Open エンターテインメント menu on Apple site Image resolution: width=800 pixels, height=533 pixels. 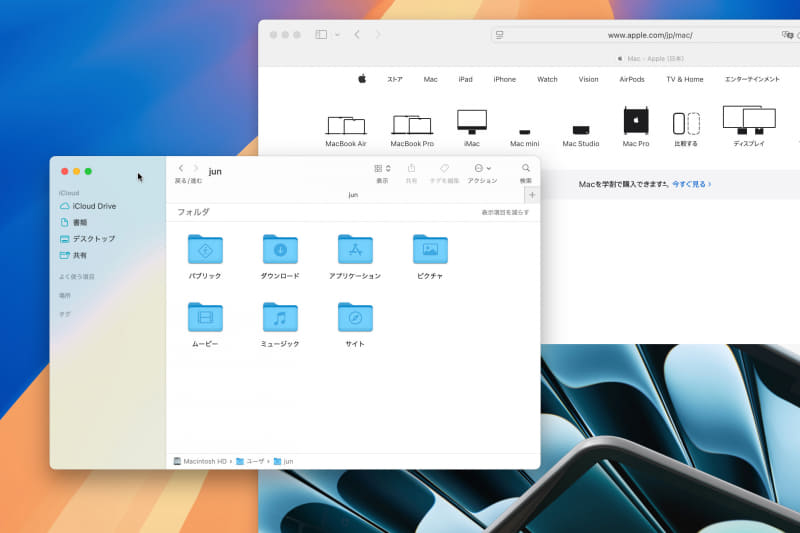click(x=752, y=79)
